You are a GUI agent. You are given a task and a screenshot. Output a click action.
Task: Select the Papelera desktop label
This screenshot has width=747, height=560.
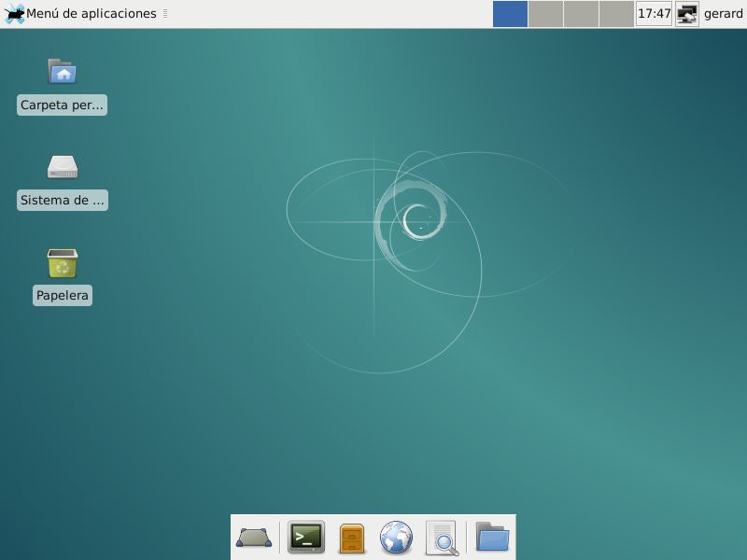(62, 295)
